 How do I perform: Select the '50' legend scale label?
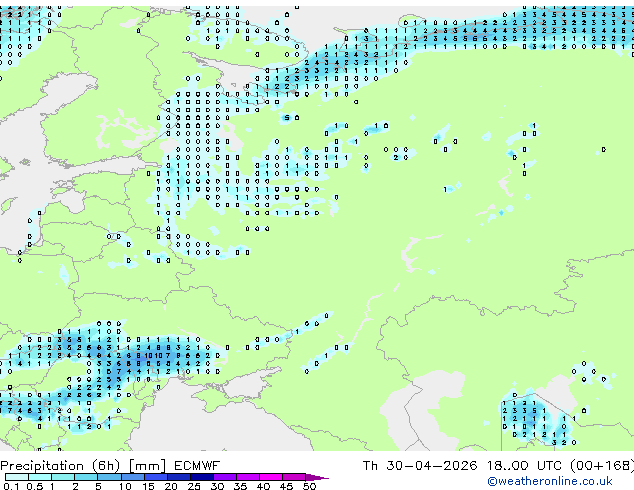309,486
